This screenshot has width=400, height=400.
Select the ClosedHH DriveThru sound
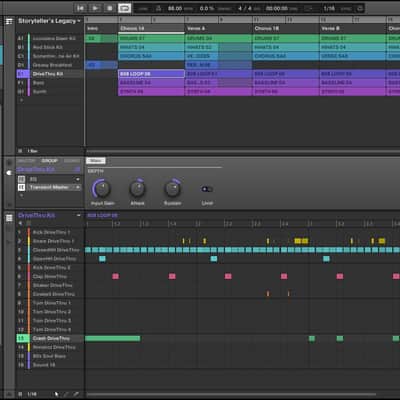tap(50, 250)
